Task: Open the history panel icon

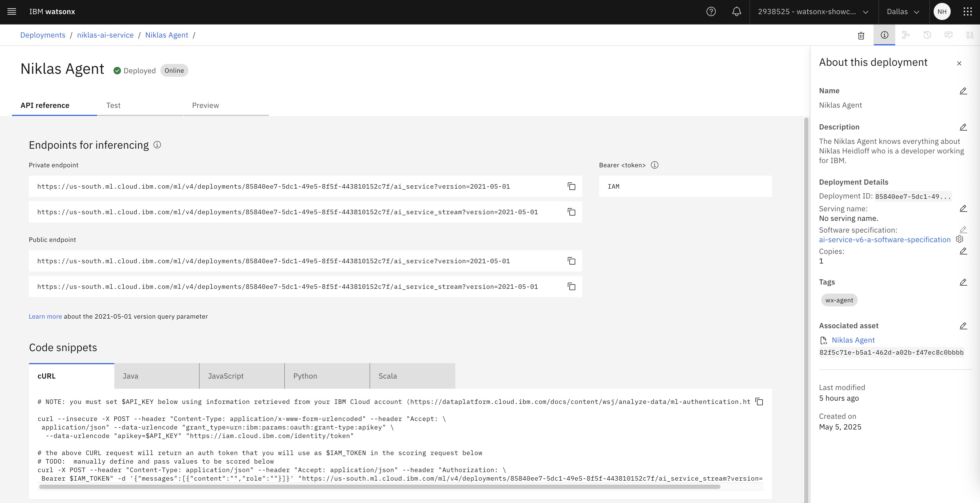Action: (927, 35)
